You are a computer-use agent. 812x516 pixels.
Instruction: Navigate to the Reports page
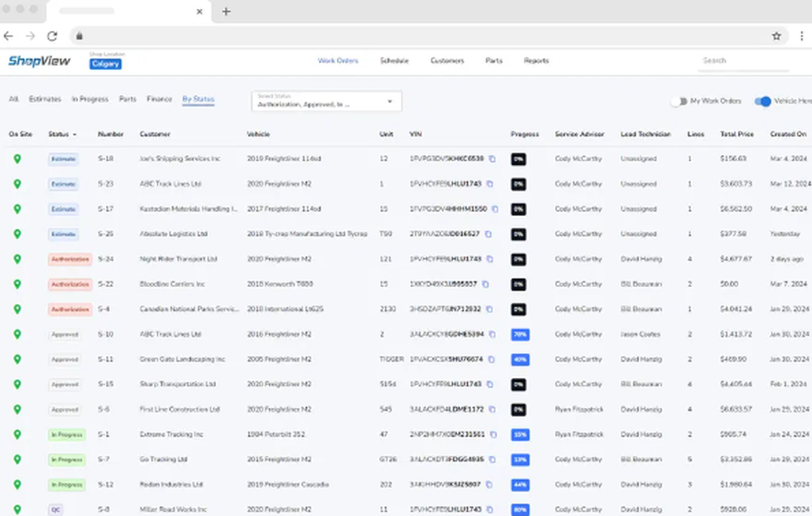(x=536, y=61)
